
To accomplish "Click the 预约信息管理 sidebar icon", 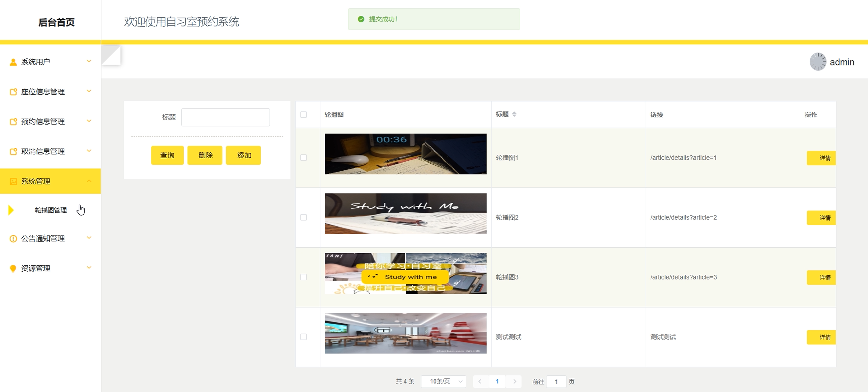I will 13,122.
